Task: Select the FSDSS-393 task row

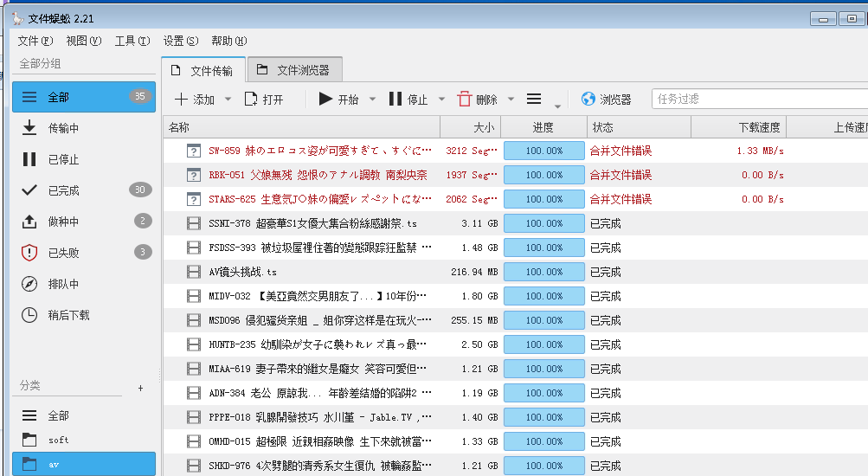Action: click(516, 248)
